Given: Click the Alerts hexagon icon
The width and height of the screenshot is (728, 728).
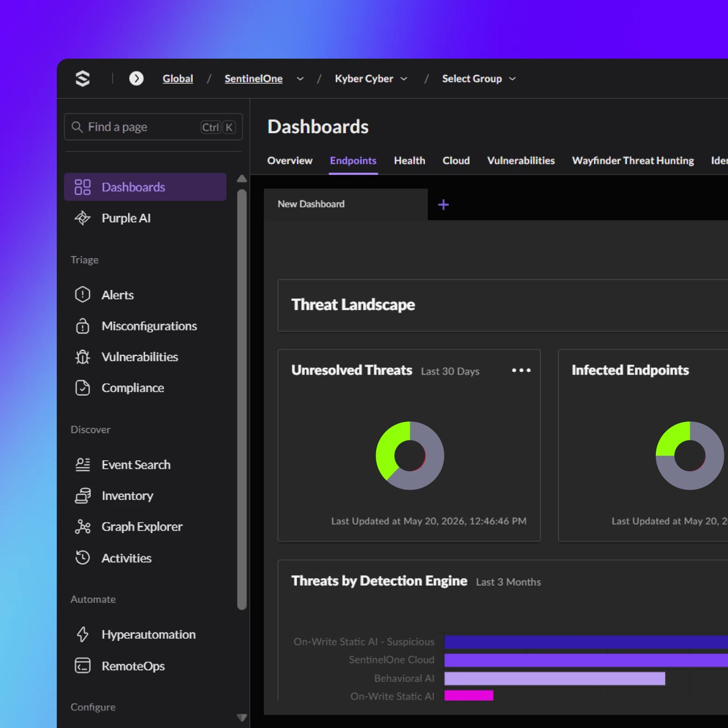Looking at the screenshot, I should coord(82,295).
